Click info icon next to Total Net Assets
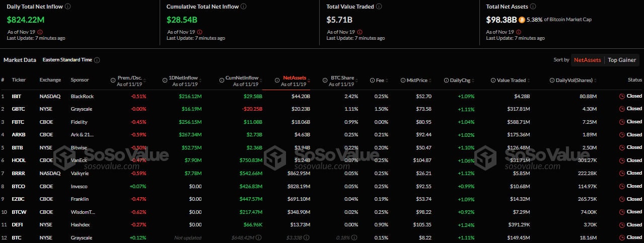Viewport: 644px width, 243px height. 533,7
